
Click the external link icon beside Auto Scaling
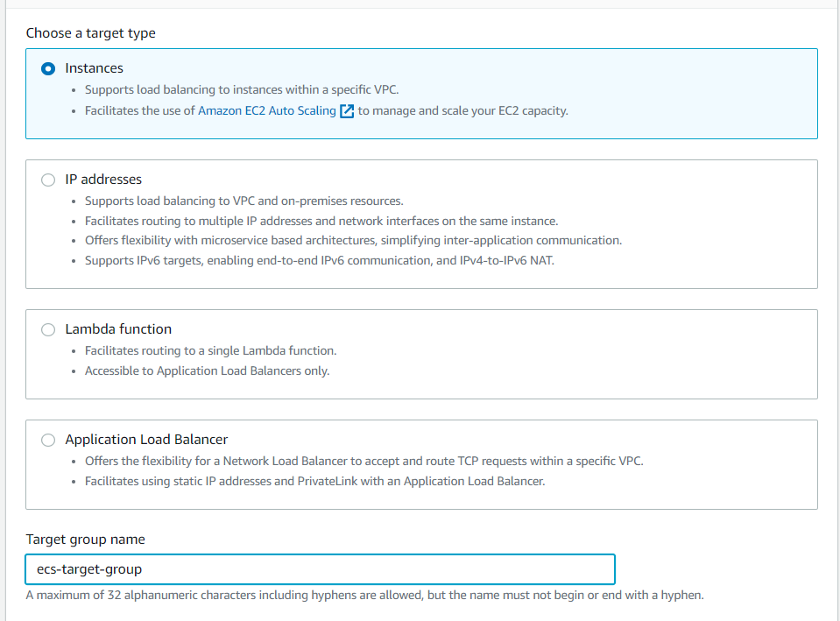point(347,111)
